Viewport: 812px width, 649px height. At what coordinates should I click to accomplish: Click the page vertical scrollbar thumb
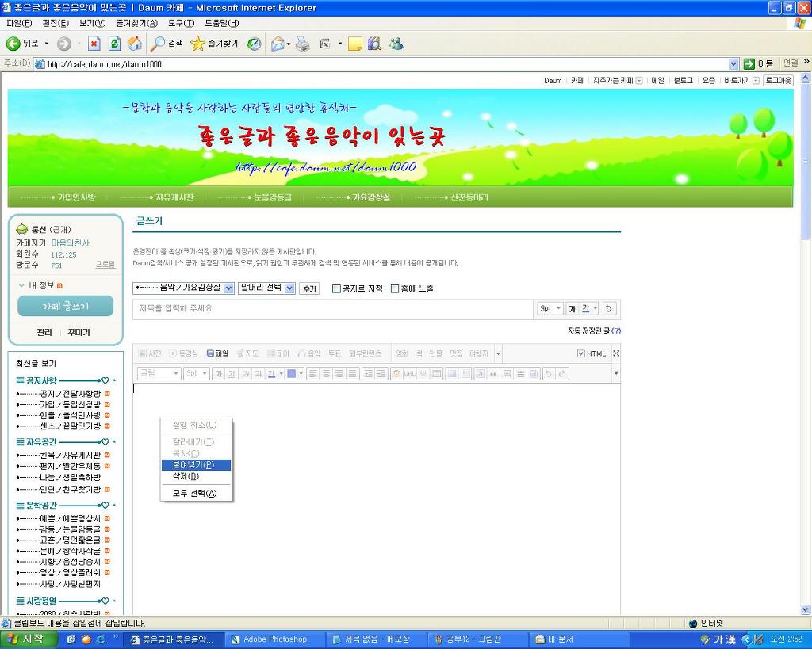click(x=806, y=160)
